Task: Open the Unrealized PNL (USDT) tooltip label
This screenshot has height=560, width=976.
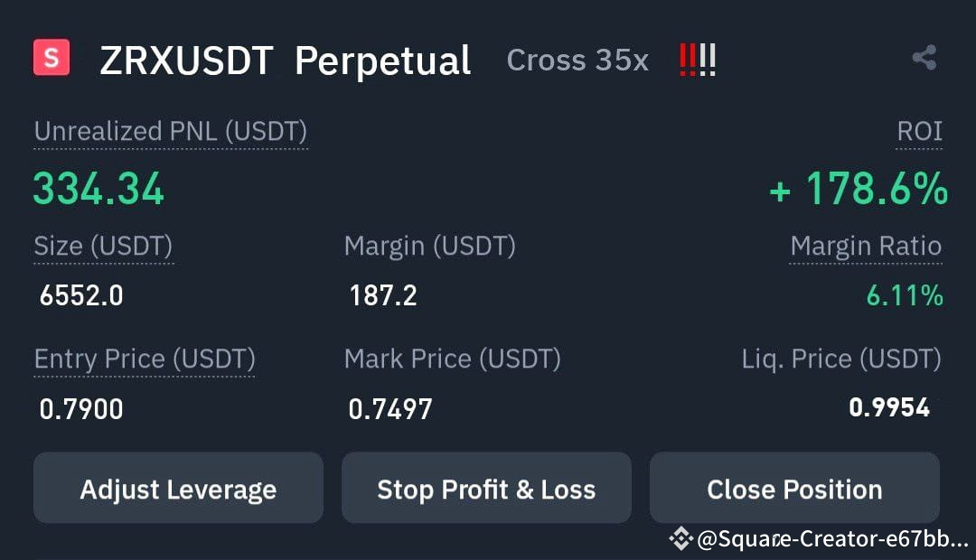Action: point(170,130)
